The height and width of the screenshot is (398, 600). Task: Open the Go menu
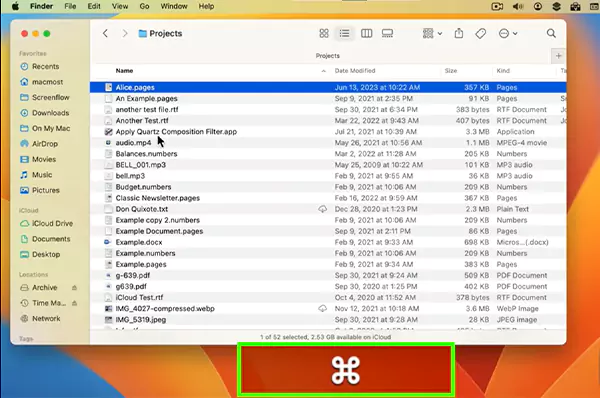coord(144,7)
